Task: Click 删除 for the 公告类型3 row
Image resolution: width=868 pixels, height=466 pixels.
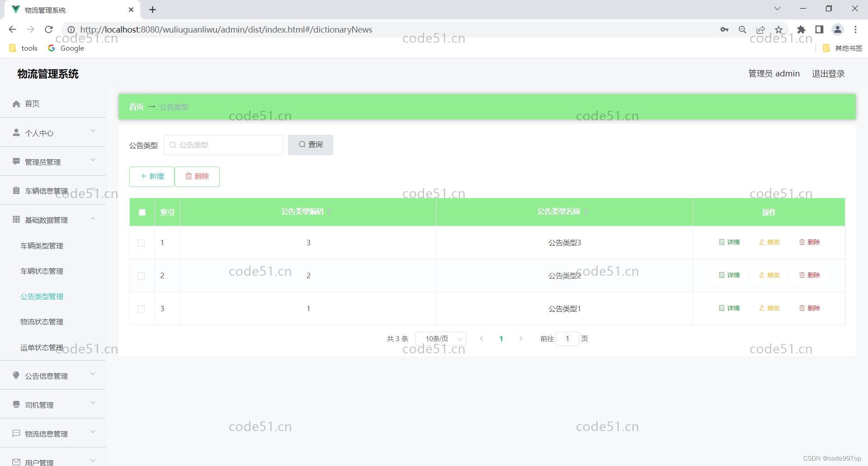Action: [x=809, y=242]
